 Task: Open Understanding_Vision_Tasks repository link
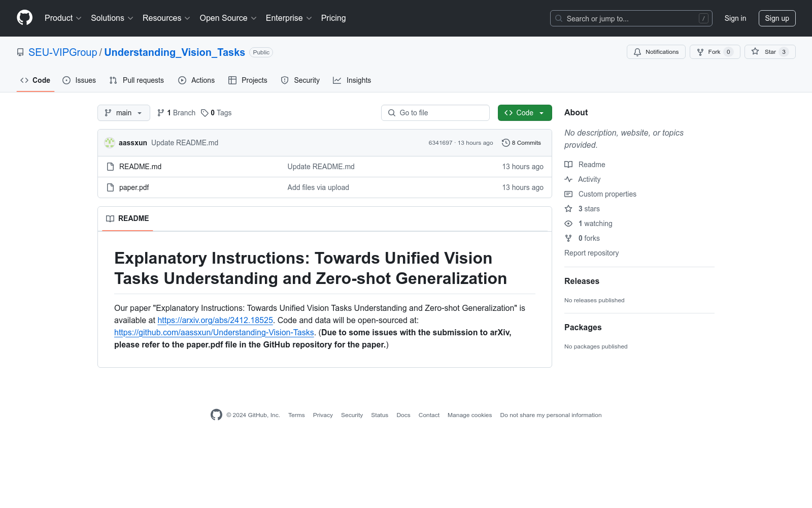click(x=175, y=52)
